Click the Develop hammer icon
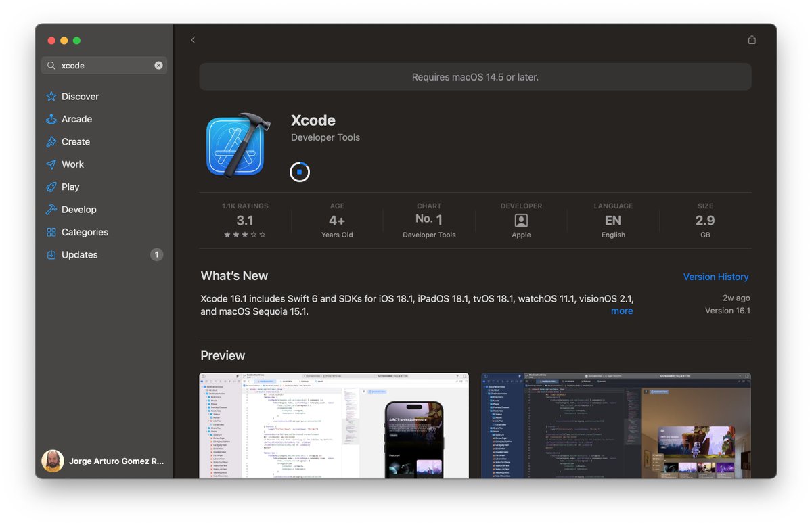 pos(51,210)
